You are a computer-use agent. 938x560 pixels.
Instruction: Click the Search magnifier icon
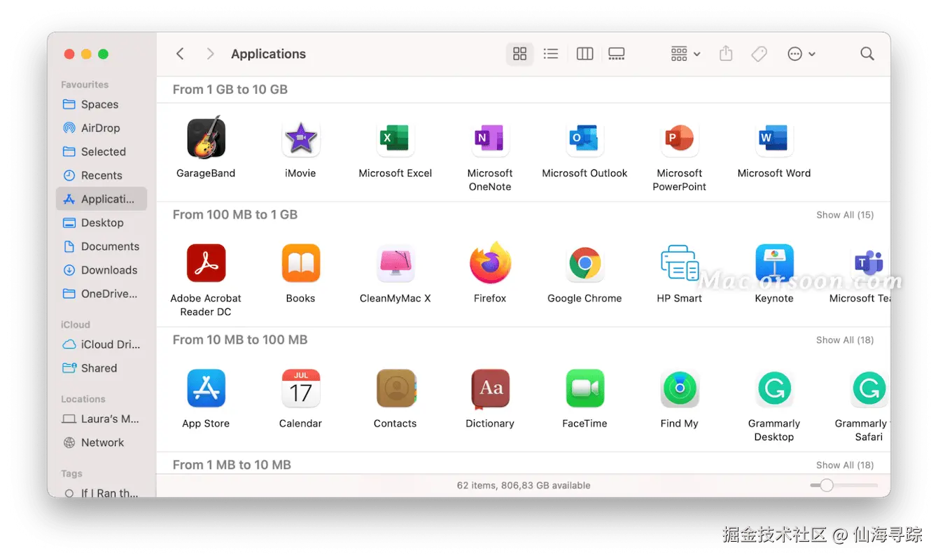click(x=867, y=54)
